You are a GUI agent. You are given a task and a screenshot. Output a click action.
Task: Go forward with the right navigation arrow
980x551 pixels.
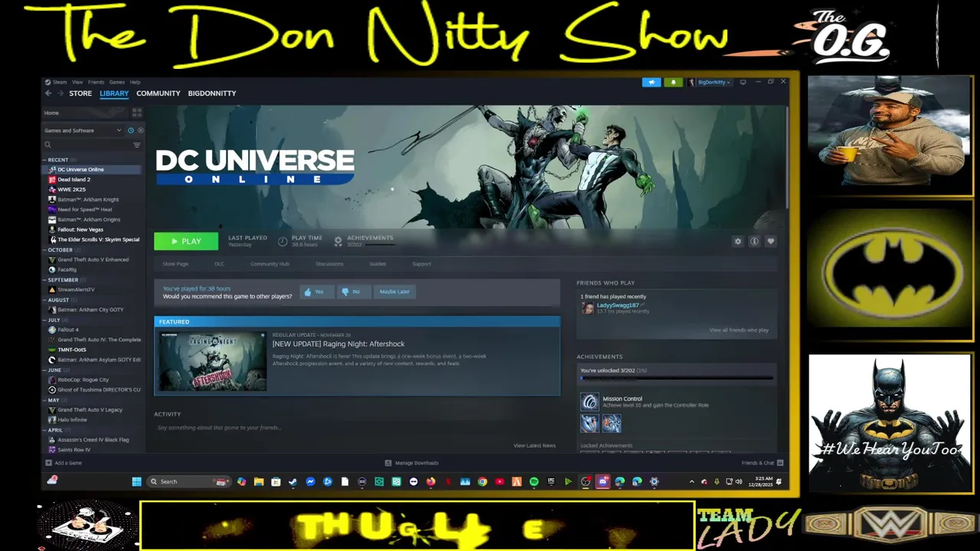[x=60, y=93]
